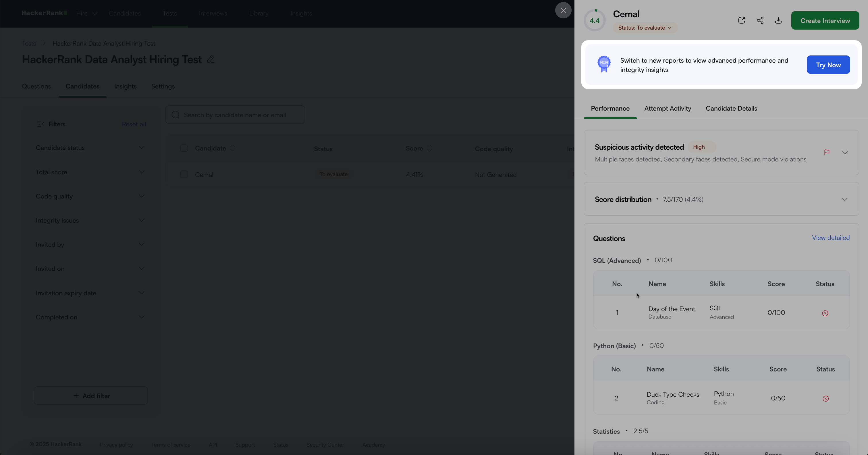This screenshot has width=868, height=455.
Task: Click the share report icon
Action: click(x=760, y=21)
